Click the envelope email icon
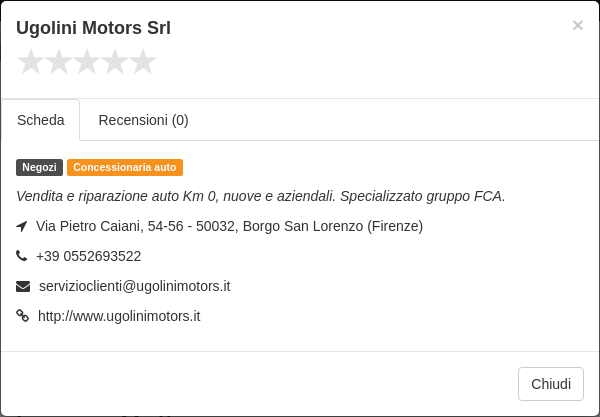 tap(23, 286)
